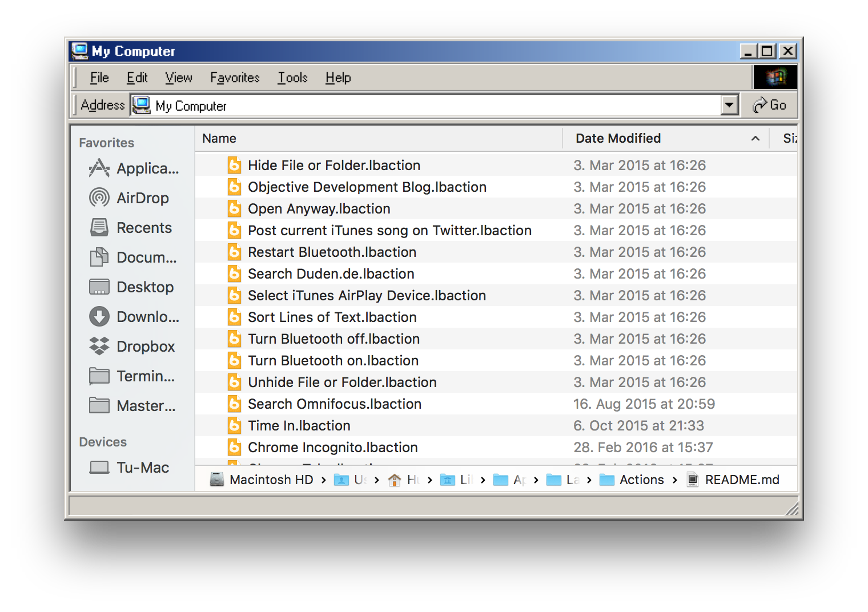
Task: Select Unhide File or Folder.lbaction file name
Action: point(342,382)
